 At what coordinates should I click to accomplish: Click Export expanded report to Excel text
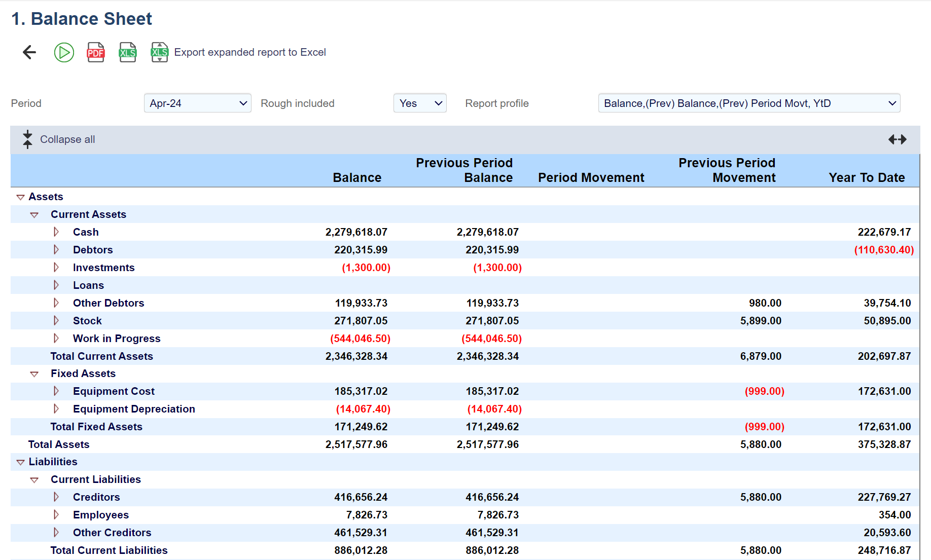coord(250,52)
